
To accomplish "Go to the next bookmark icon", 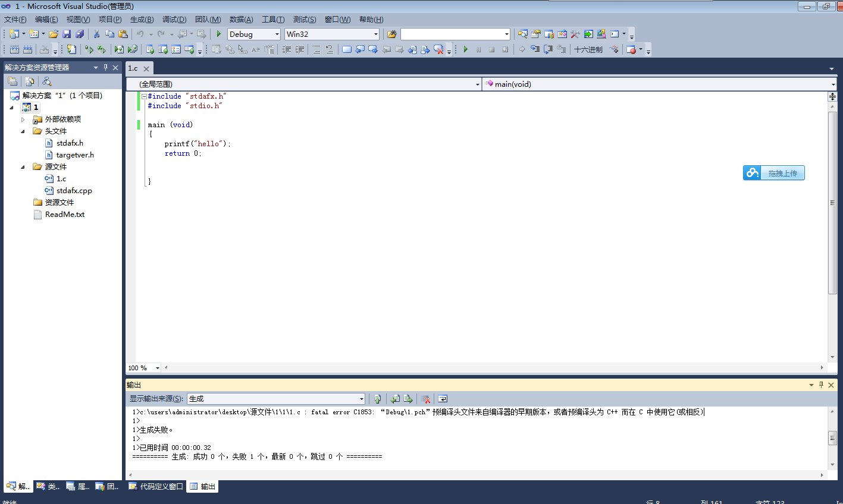I will pos(373,49).
